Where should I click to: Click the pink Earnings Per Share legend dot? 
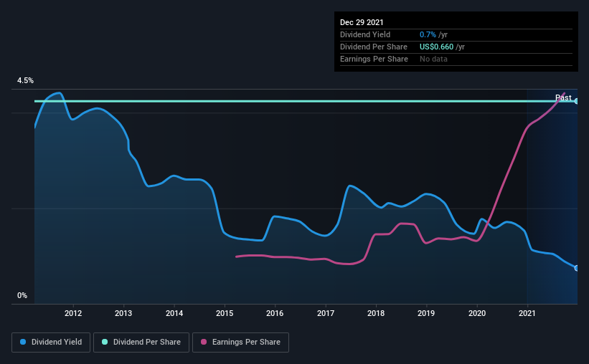point(204,342)
